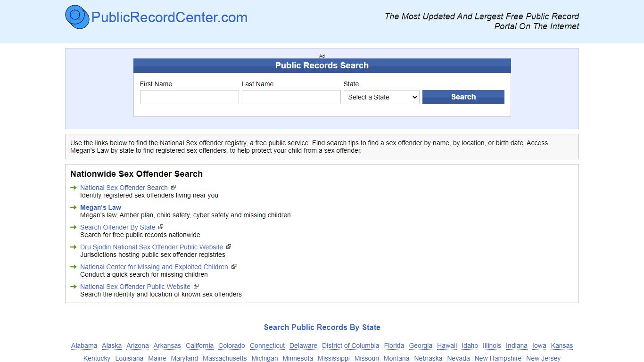
Task: Select Alaska state link
Action: click(x=112, y=346)
